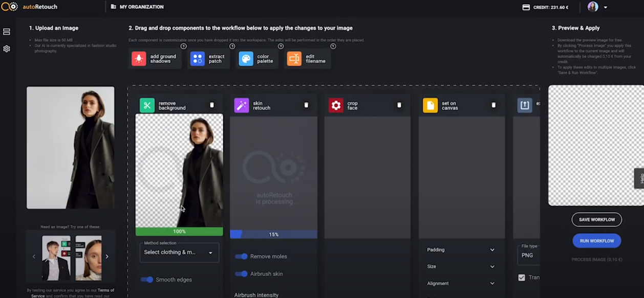Click the credit card icon
This screenshot has height=298, width=644.
(526, 7)
